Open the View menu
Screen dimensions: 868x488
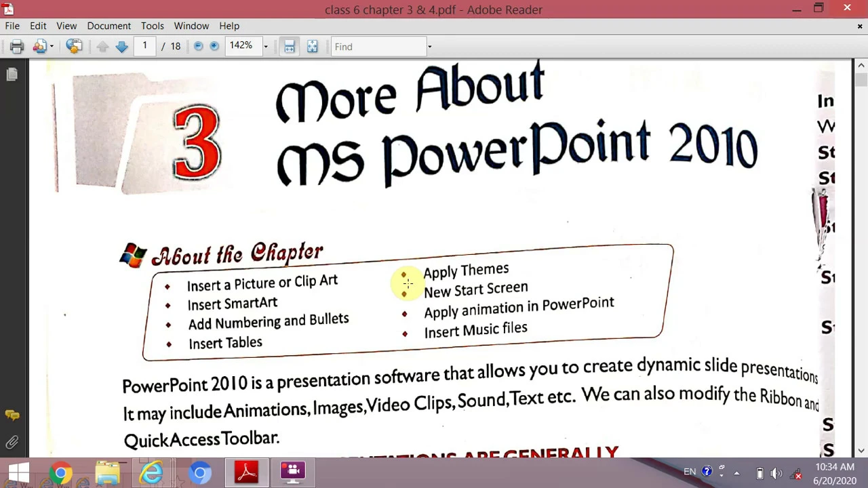[66, 26]
